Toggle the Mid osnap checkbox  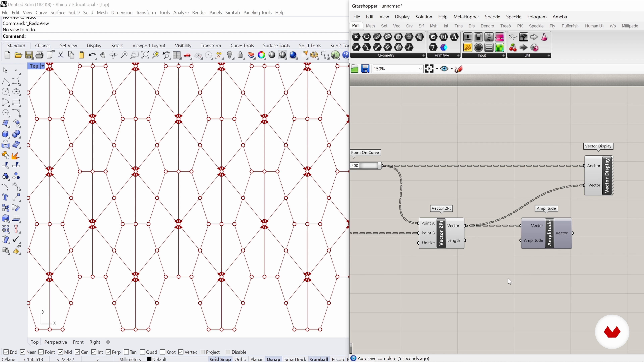point(61,352)
